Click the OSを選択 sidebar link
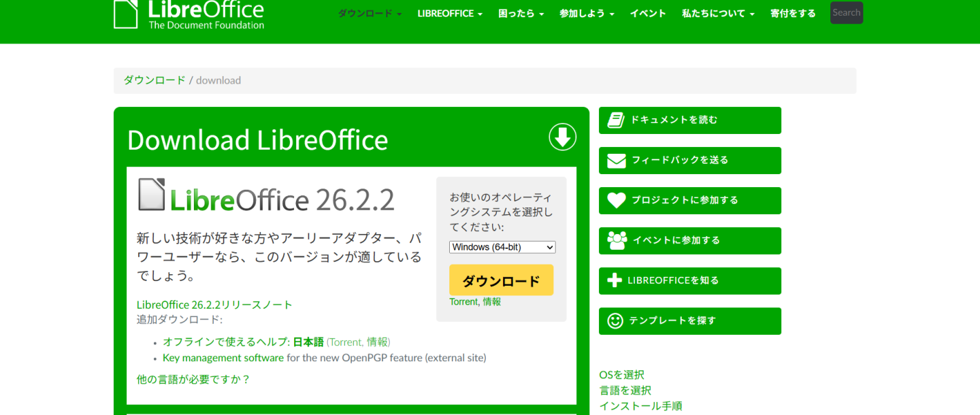The width and height of the screenshot is (980, 415). click(621, 375)
